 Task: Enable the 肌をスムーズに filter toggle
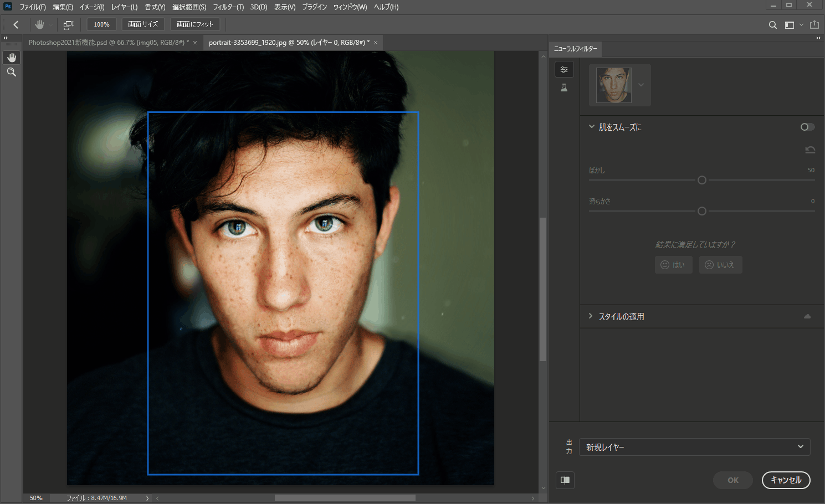(x=807, y=127)
